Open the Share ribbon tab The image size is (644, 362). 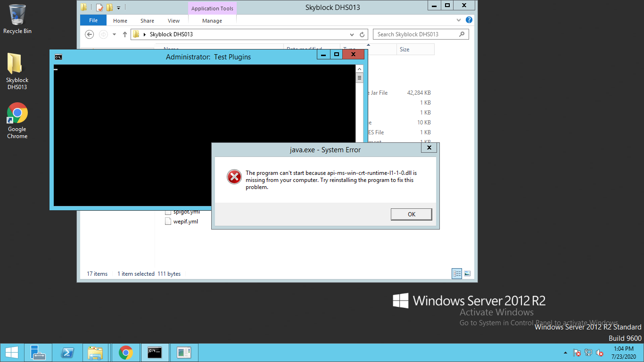(147, 21)
